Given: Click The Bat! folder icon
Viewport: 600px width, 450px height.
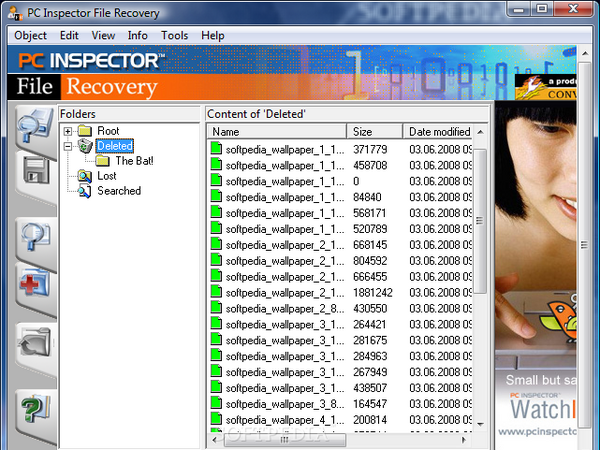Looking at the screenshot, I should (103, 161).
